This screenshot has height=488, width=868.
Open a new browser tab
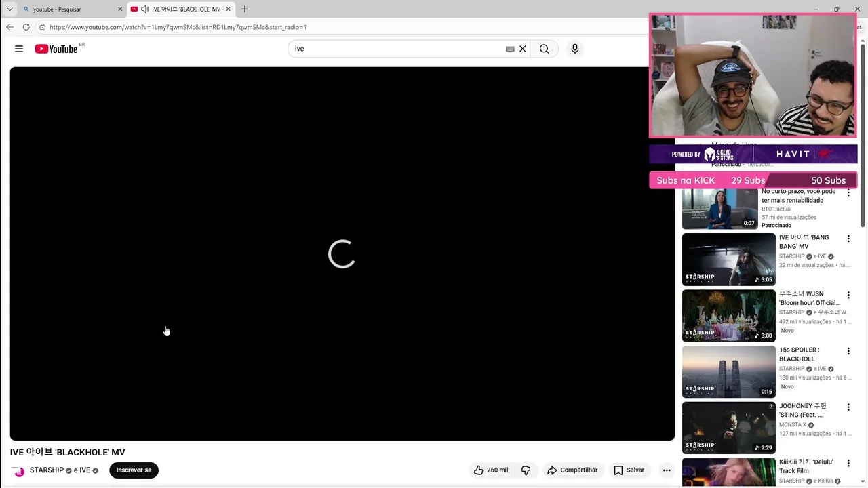244,9
